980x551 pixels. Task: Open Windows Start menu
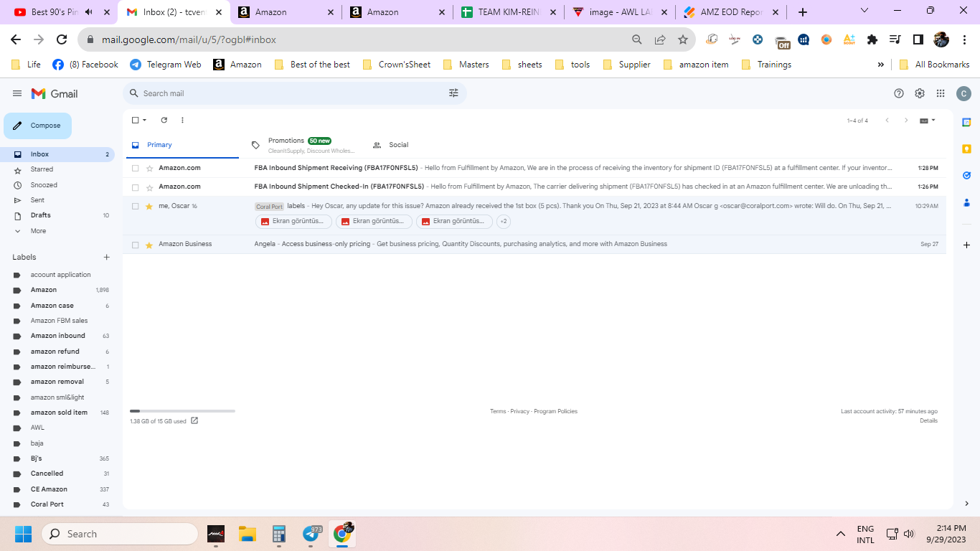tap(23, 534)
